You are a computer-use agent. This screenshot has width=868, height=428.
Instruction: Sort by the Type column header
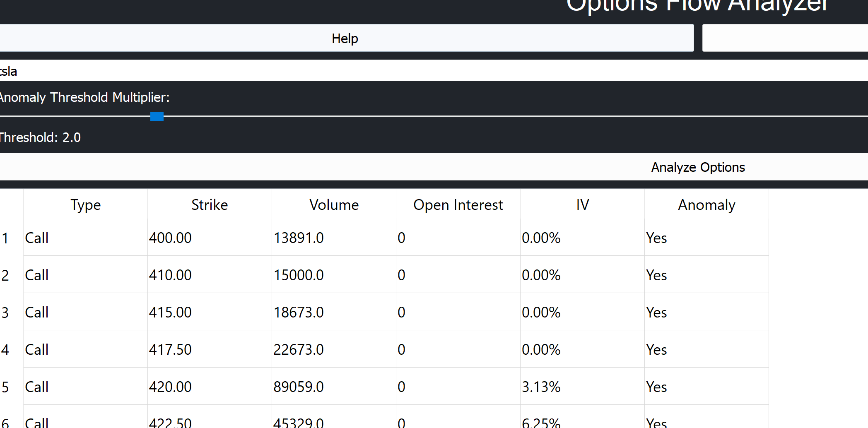[x=85, y=205]
